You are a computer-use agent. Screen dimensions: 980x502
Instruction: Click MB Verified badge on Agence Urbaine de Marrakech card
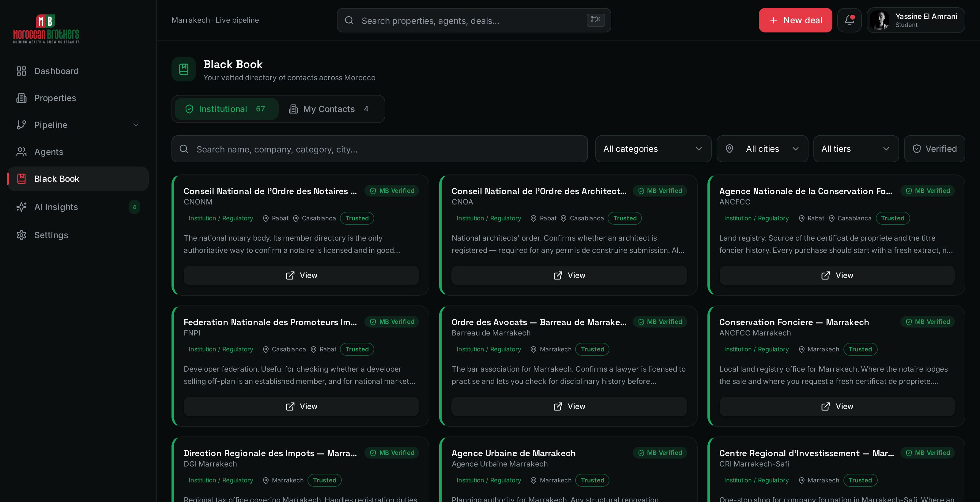(660, 453)
